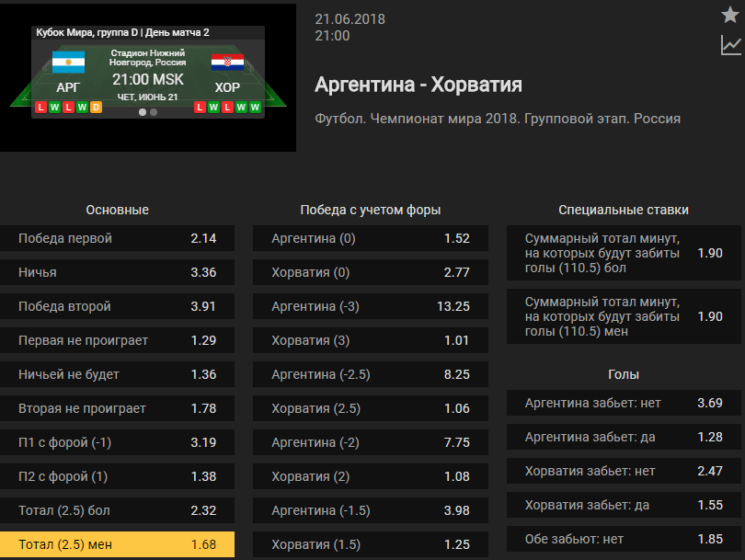Click the Croatia flag in match widget
This screenshot has width=745, height=560.
[227, 63]
